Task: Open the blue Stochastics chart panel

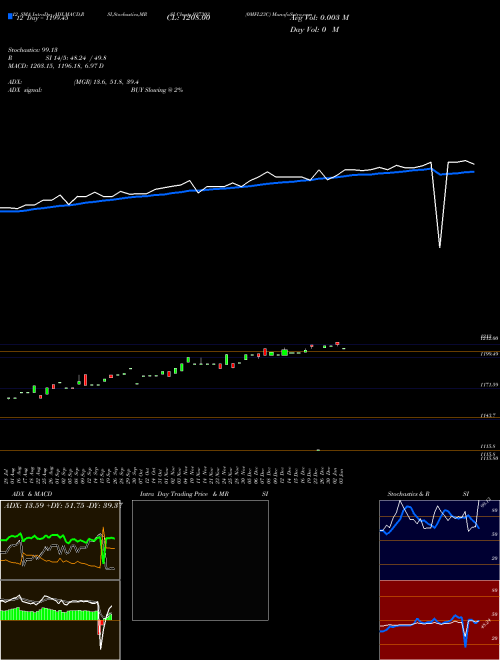Action: pos(439,540)
